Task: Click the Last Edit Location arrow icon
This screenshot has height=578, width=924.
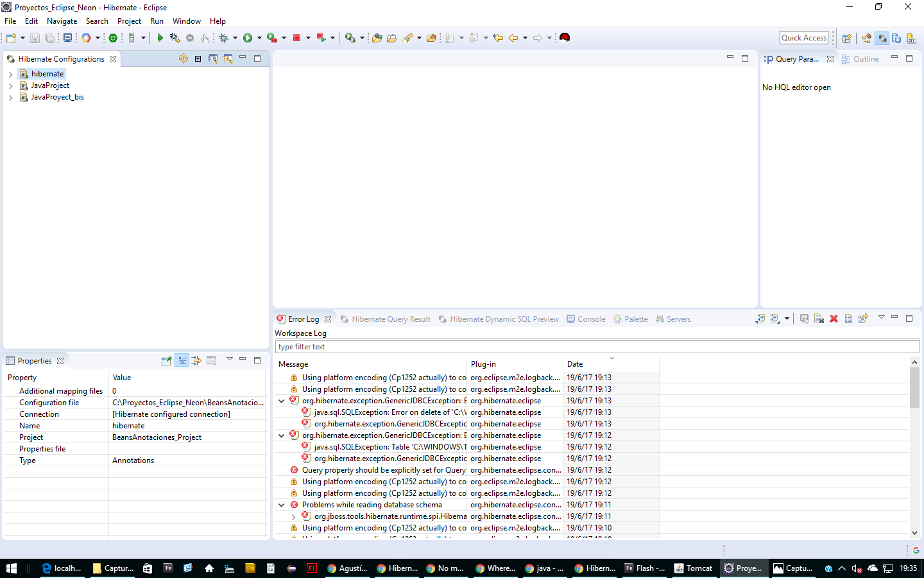Action: [498, 38]
